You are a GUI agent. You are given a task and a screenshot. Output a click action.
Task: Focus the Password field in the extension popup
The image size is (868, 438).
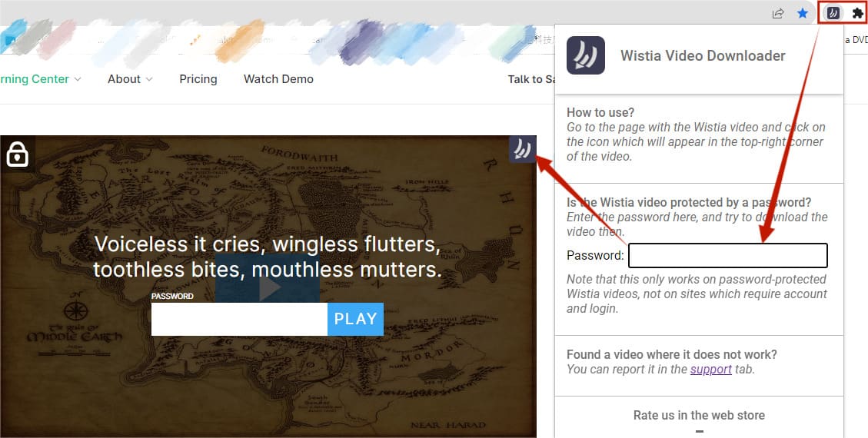coord(727,255)
